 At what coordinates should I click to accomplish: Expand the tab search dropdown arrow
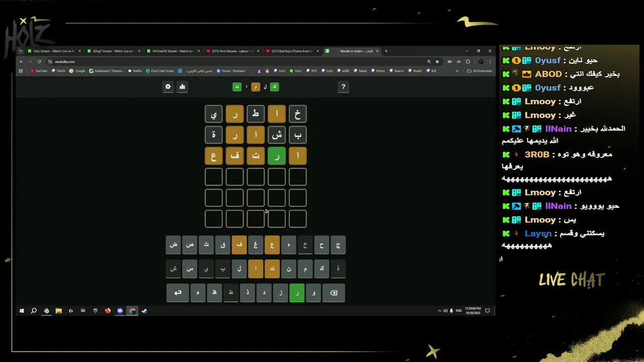click(x=21, y=51)
